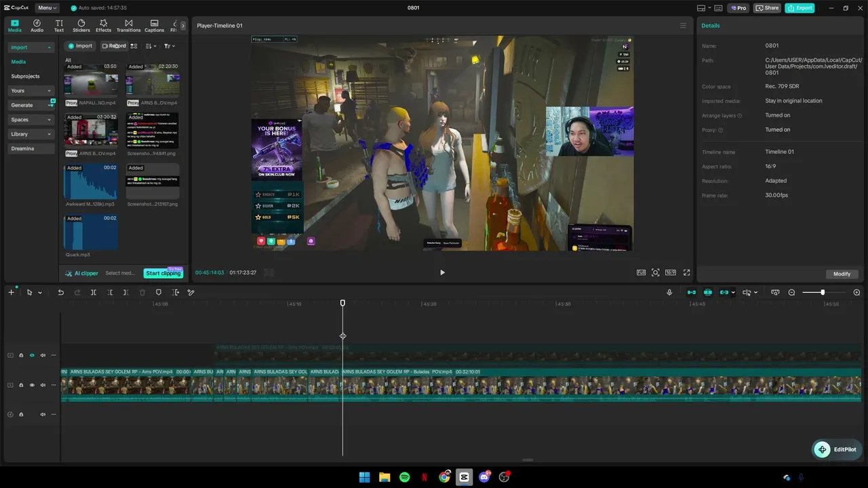868x488 pixels.
Task: Open Chrome from the taskbar
Action: [444, 477]
